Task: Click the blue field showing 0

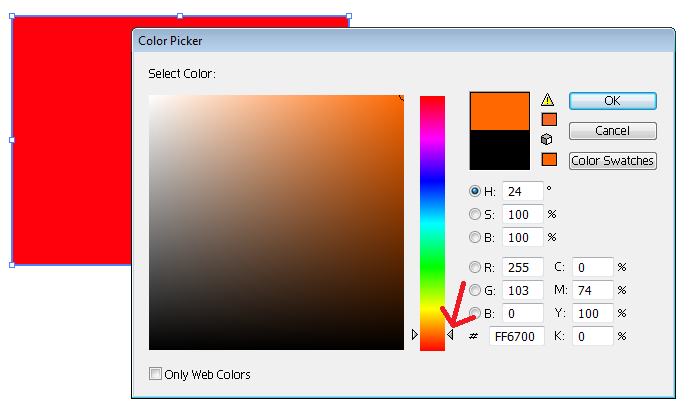Action: [523, 313]
